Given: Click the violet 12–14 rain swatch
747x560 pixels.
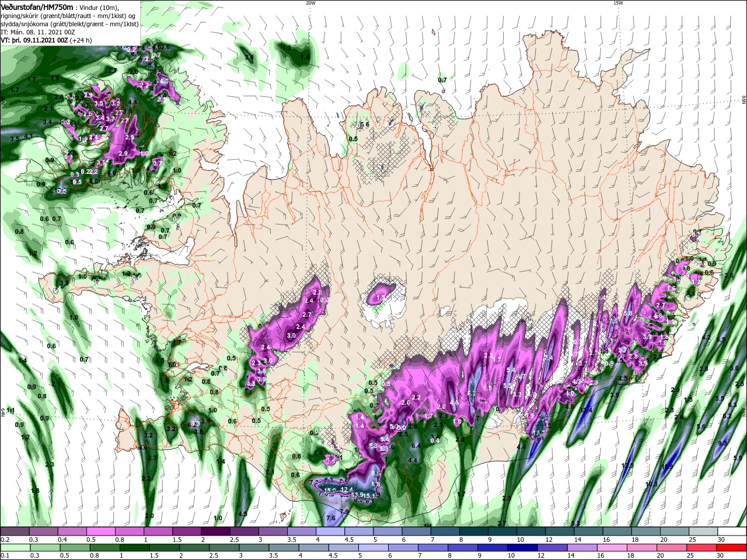Looking at the screenshot, I should [553, 548].
